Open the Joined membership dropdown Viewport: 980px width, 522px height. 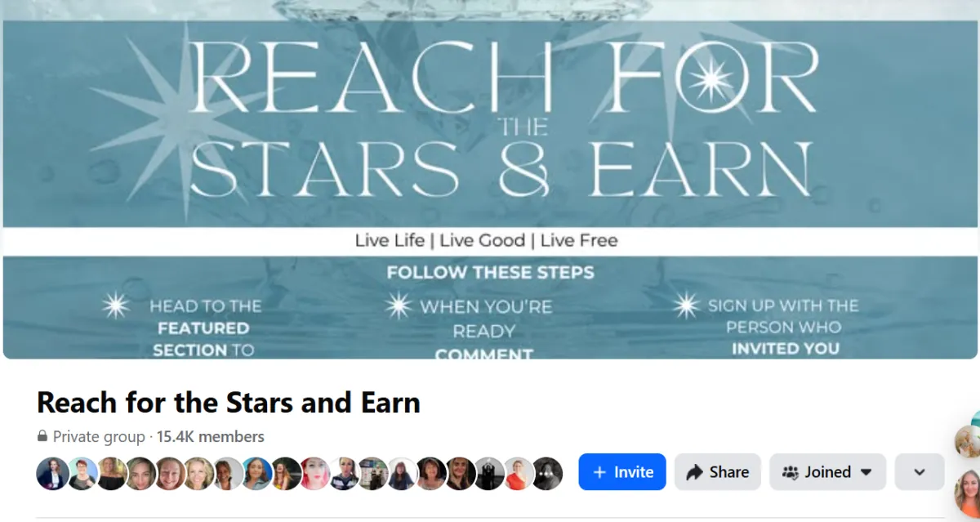(x=827, y=472)
